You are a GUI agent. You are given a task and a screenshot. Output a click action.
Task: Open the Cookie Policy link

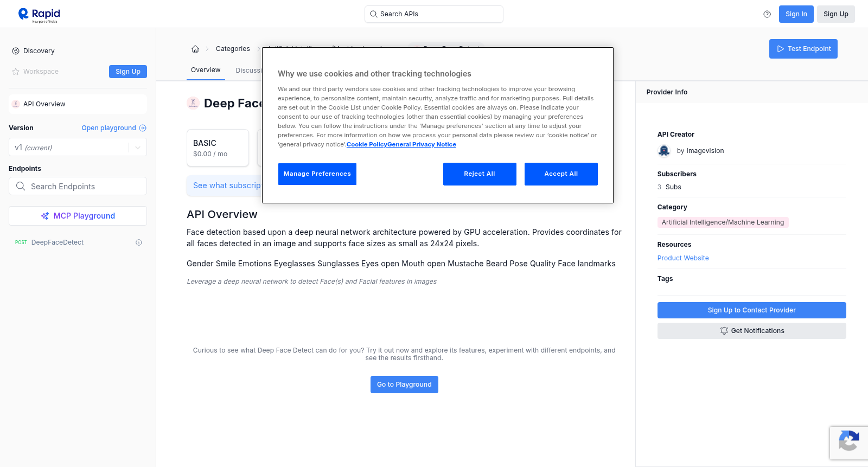[x=367, y=144]
